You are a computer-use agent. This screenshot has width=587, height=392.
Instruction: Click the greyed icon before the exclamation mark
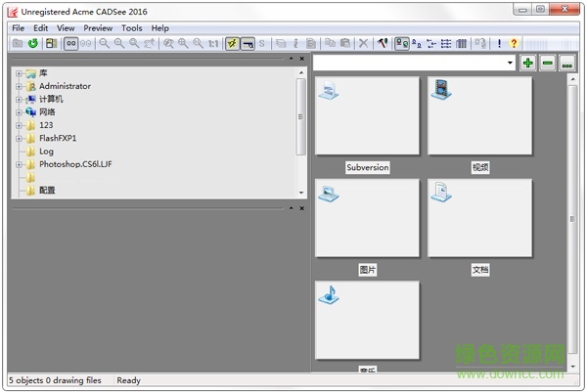click(480, 43)
